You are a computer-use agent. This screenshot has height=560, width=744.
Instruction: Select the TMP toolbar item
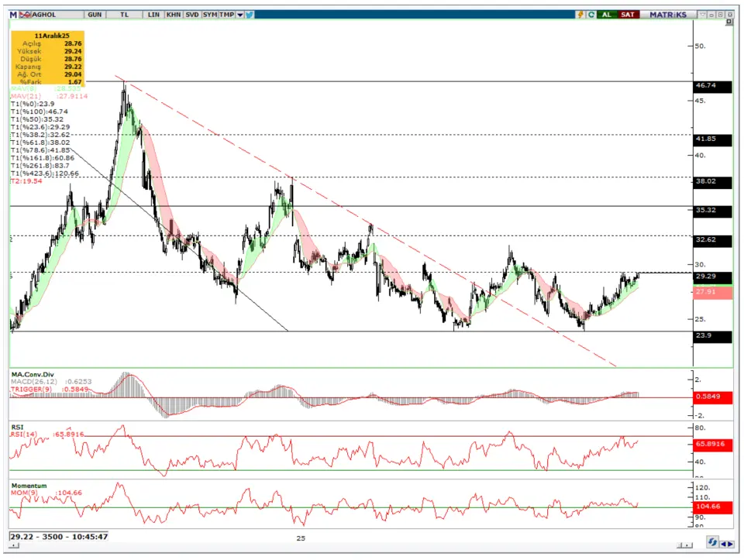click(227, 15)
